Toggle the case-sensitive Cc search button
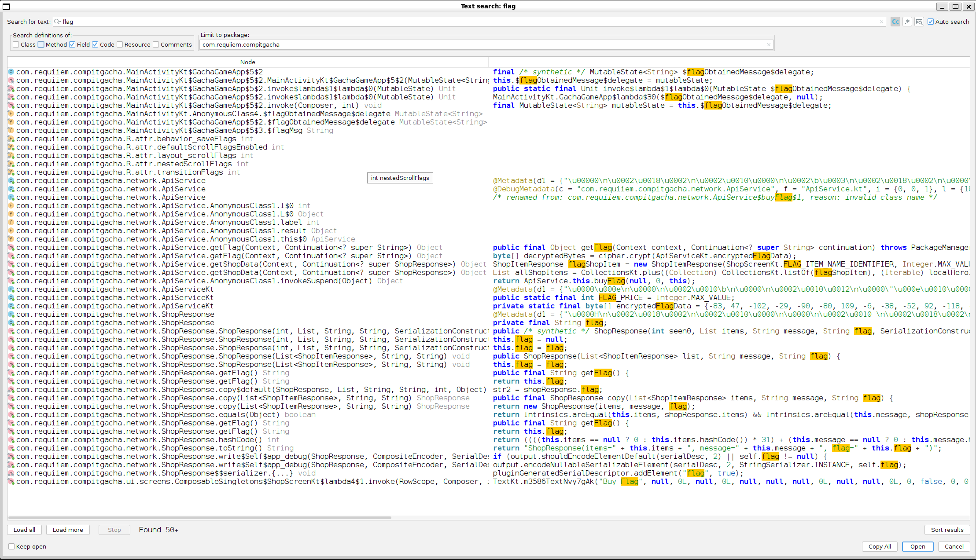Viewport: 976px width, 560px height. (895, 22)
